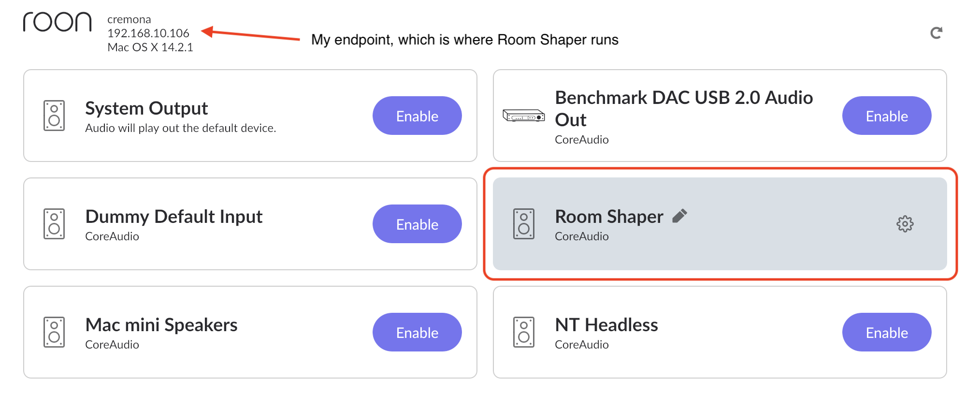Image resolution: width=980 pixels, height=409 pixels.
Task: Click the IP address 192.168.10.106
Action: point(147,33)
